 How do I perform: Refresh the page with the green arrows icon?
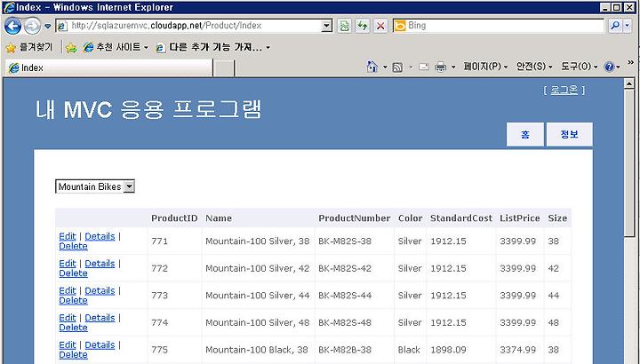tap(363, 26)
